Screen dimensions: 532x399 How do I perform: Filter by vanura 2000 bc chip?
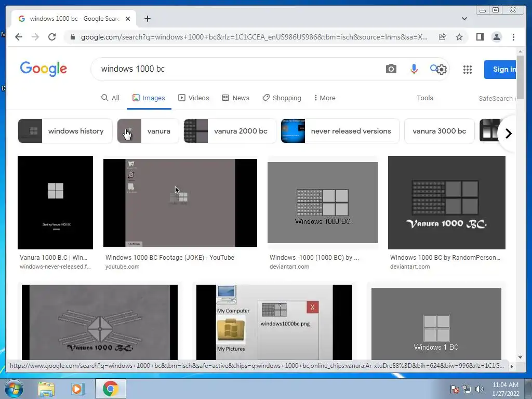230,131
